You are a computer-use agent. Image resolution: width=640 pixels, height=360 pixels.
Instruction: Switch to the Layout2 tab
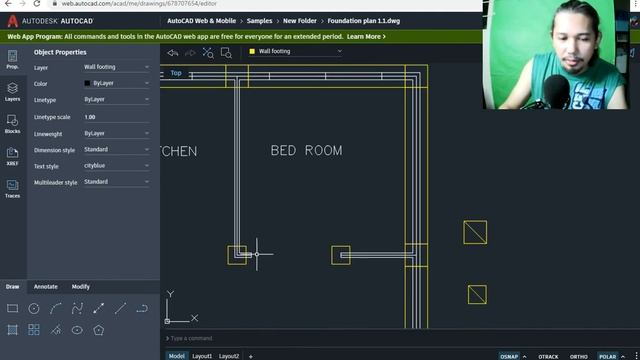pos(229,356)
